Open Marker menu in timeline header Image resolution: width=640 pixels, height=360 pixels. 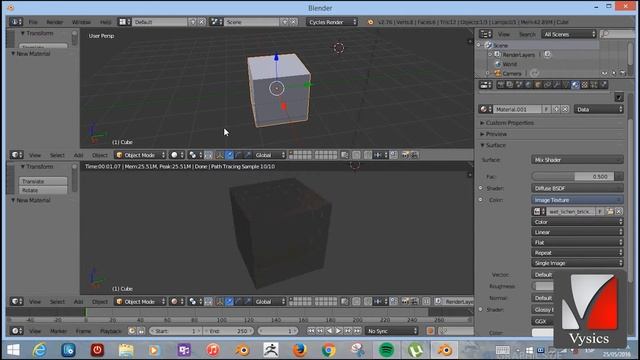[58, 331]
